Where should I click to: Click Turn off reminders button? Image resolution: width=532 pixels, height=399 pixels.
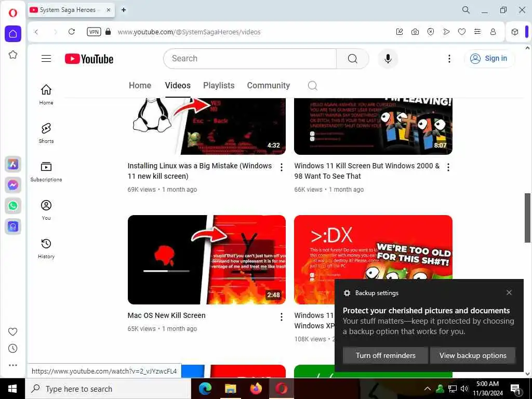pos(385,355)
